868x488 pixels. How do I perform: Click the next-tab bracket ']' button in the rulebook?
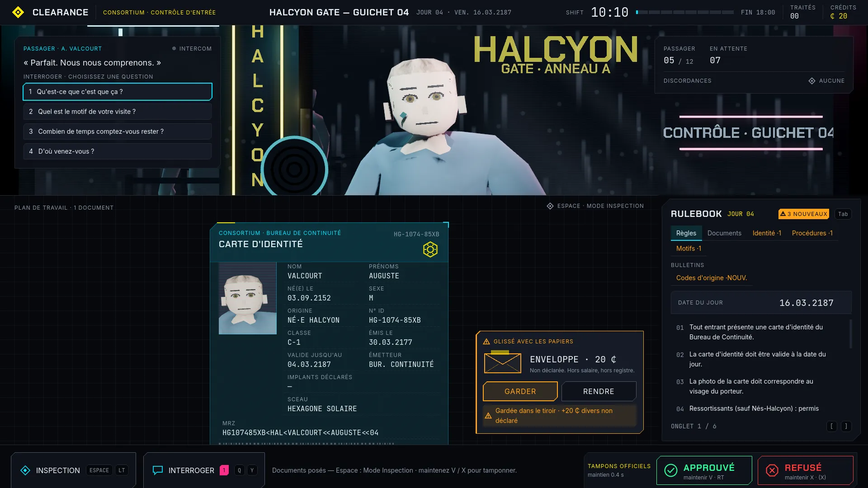[x=846, y=426]
